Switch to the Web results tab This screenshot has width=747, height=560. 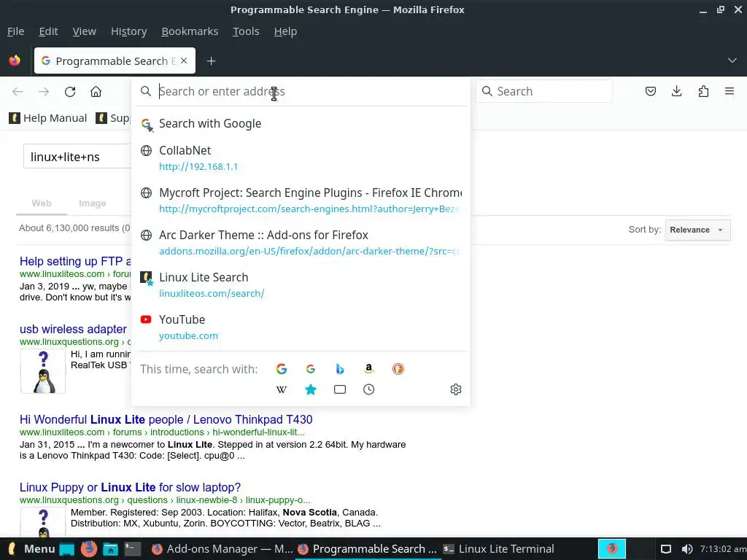pos(42,203)
